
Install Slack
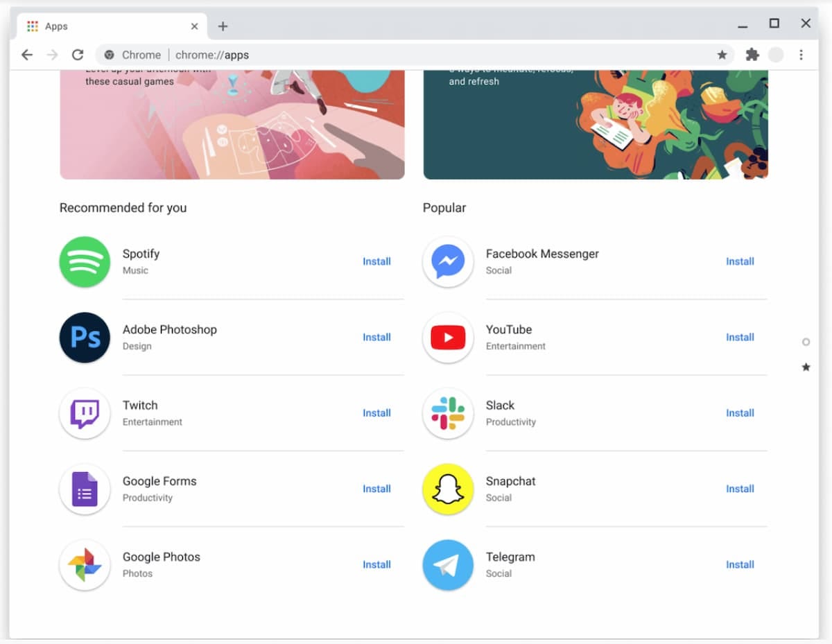point(740,412)
